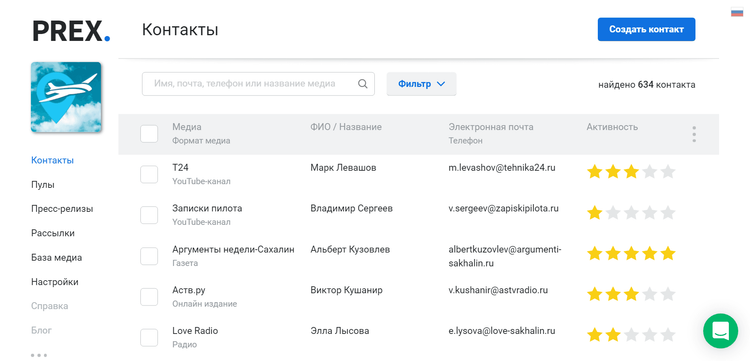The width and height of the screenshot is (750, 361).
Task: Expand the Фильтр dropdown
Action: (421, 84)
